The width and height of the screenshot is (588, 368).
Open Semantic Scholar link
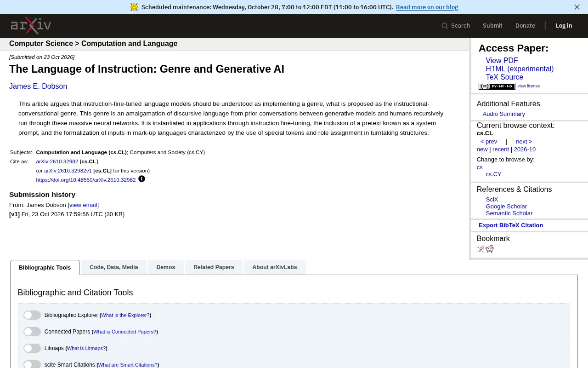pos(509,213)
